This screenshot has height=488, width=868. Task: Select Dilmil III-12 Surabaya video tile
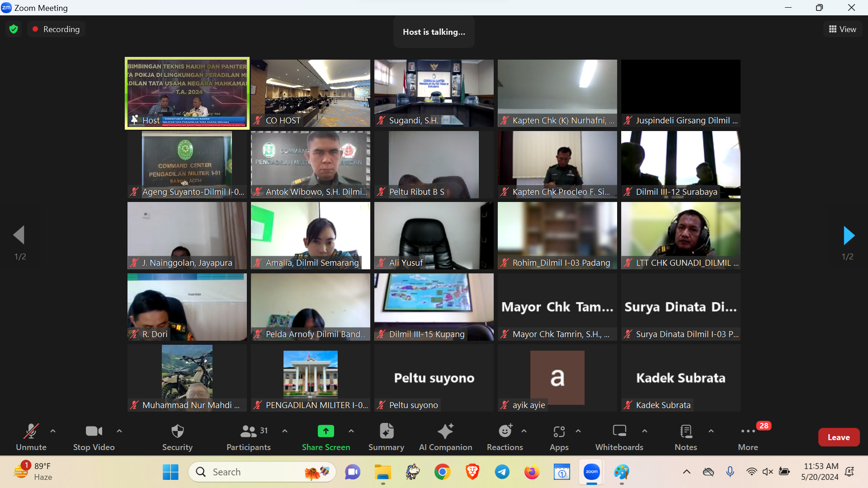point(681,164)
